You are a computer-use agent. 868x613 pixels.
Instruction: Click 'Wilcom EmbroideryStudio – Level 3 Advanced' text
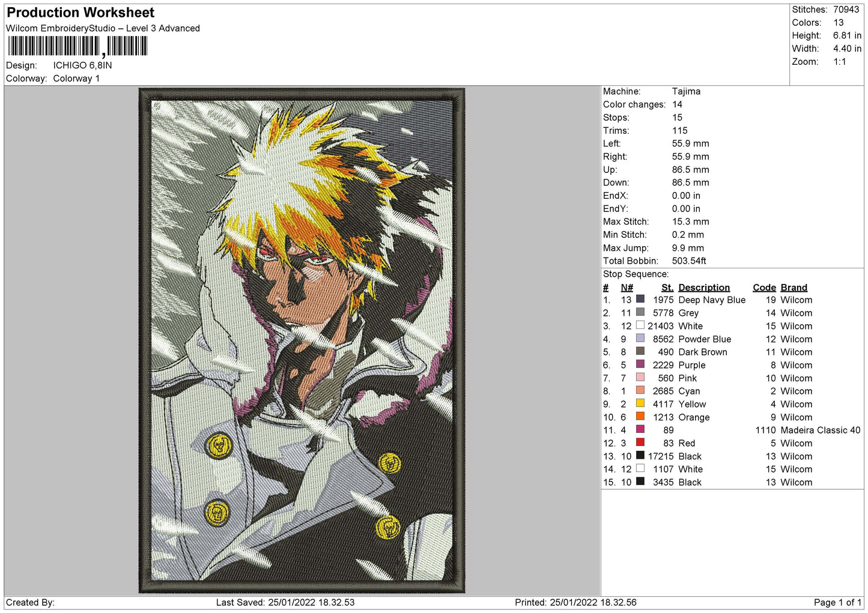103,28
